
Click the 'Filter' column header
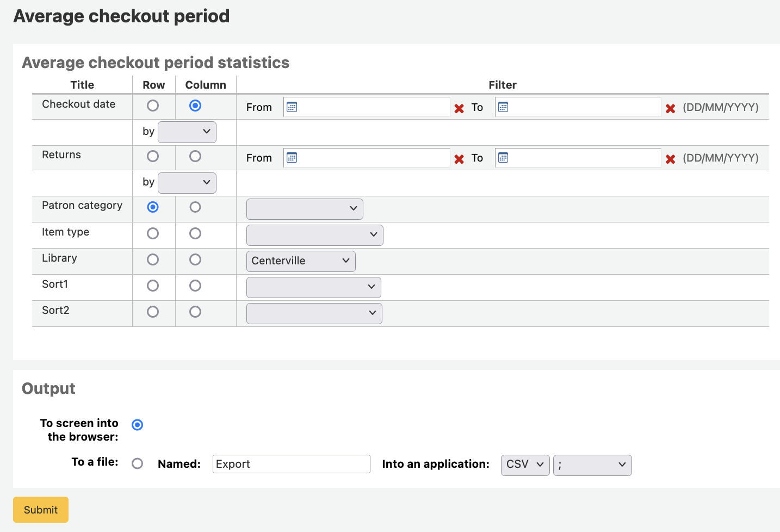click(503, 85)
